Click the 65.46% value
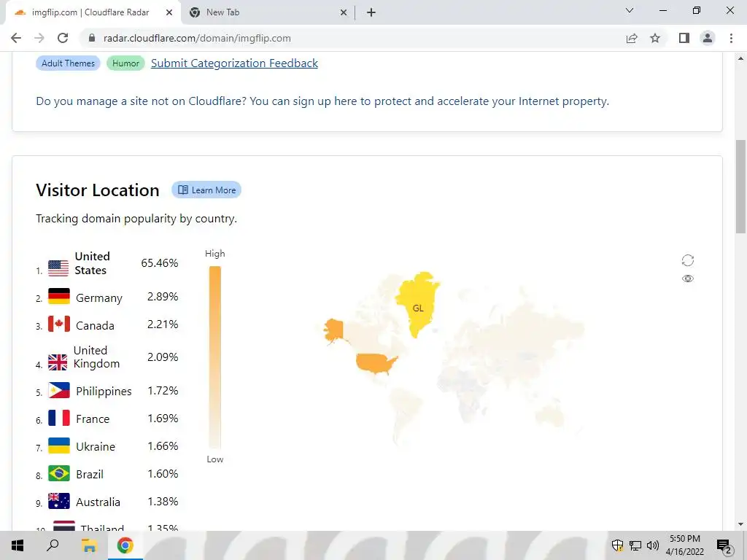 point(160,262)
